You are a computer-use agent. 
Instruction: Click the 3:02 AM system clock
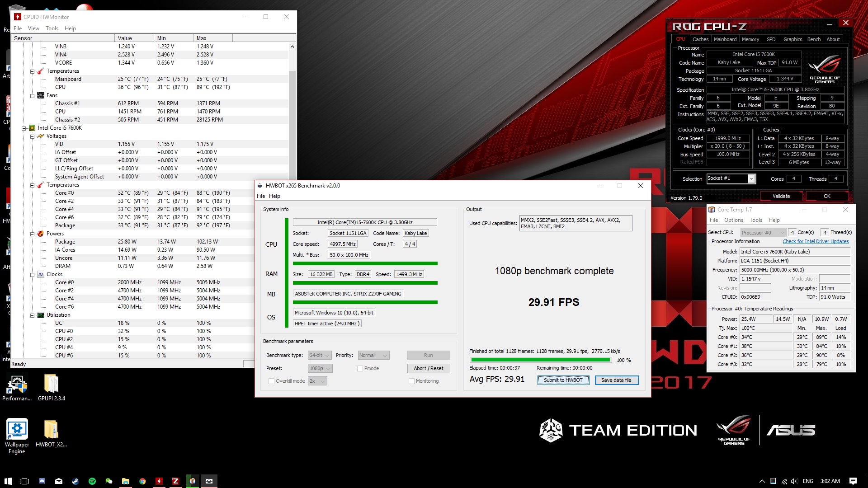830,481
